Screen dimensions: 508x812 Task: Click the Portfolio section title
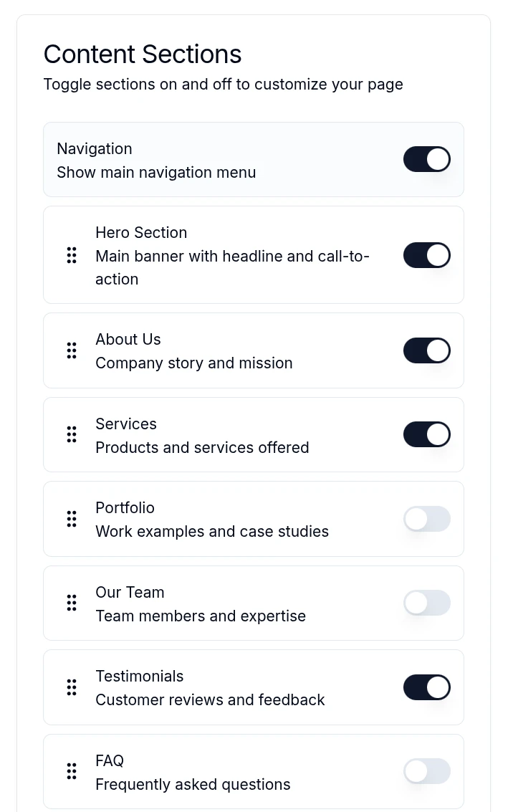click(x=125, y=507)
